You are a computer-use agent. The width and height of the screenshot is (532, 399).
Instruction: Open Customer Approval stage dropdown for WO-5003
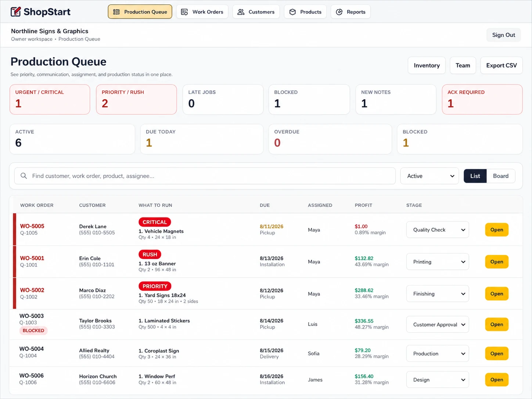point(438,324)
